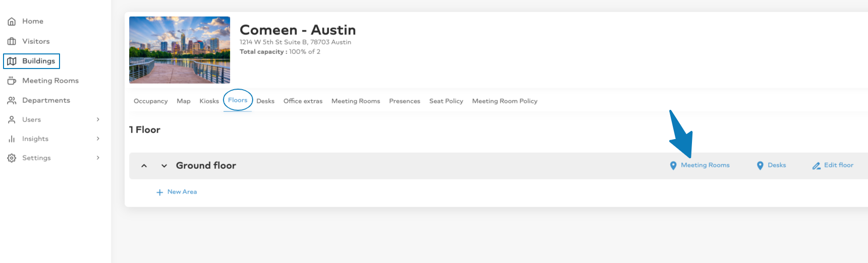The height and width of the screenshot is (263, 868).
Task: Click the Home house icon
Action: coord(12,22)
